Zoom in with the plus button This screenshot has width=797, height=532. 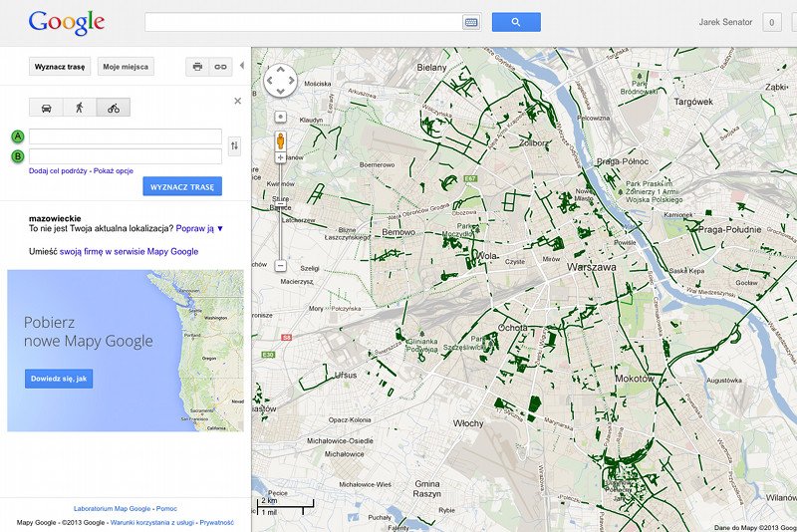[281, 157]
